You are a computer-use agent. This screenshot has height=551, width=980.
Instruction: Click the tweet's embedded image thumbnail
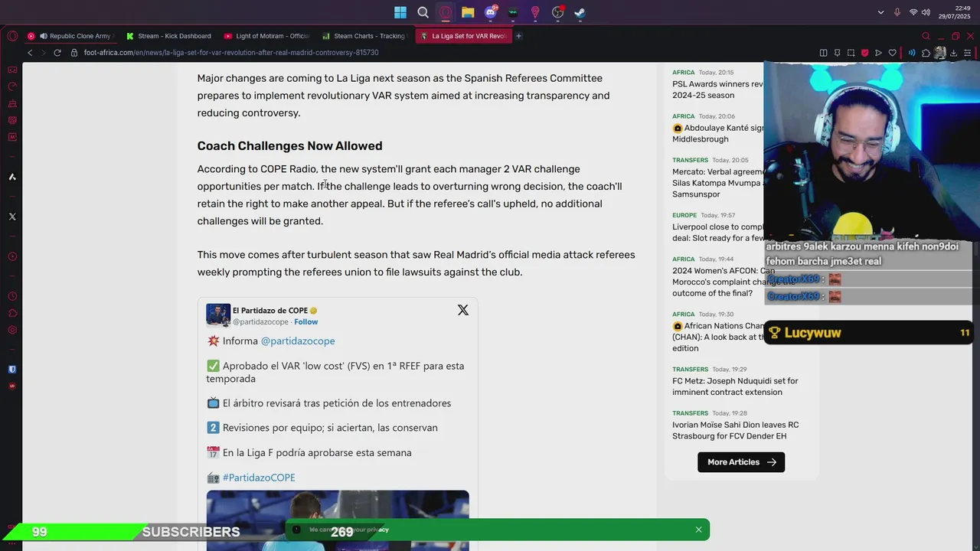pyautogui.click(x=338, y=520)
